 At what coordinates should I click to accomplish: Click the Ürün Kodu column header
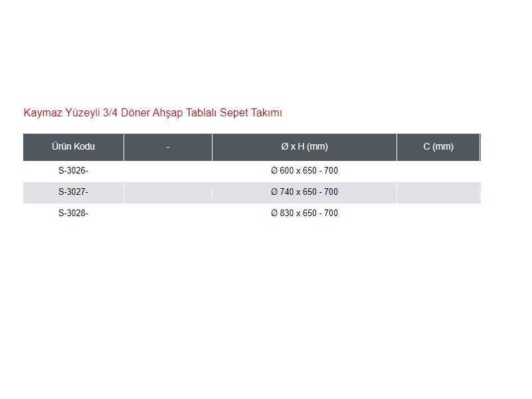73,147
